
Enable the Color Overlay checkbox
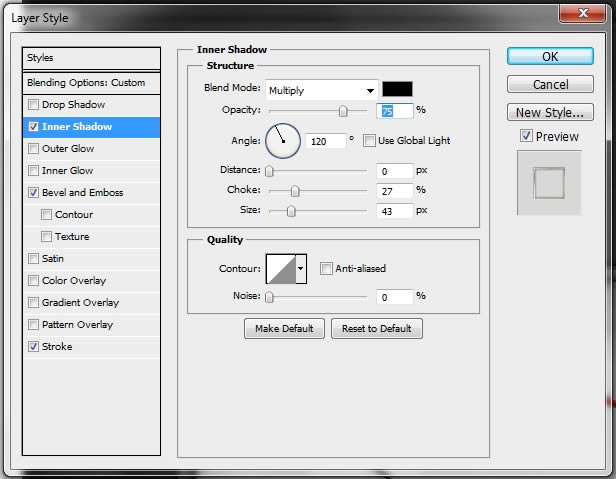tap(33, 281)
